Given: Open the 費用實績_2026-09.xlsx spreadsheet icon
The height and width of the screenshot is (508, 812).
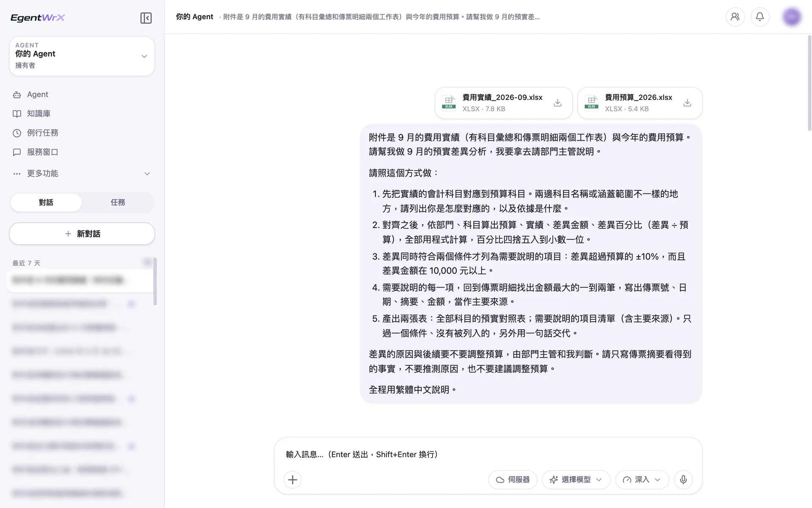Looking at the screenshot, I should pos(449,102).
